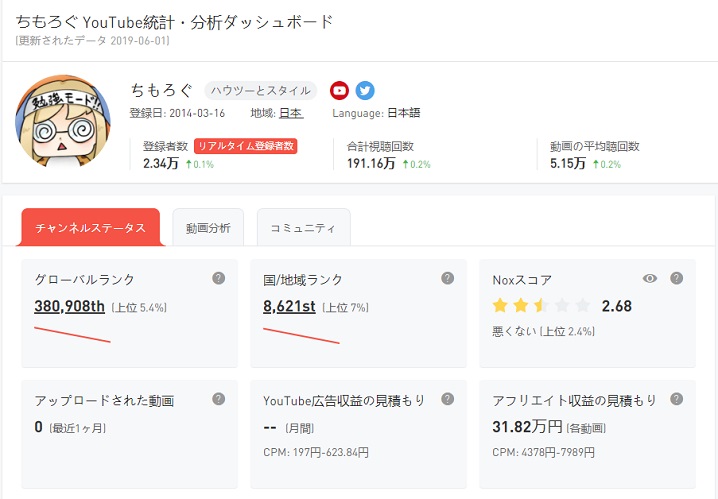Click the CPM: 197円-623.84円 text
The height and width of the screenshot is (499, 718).
click(x=316, y=452)
